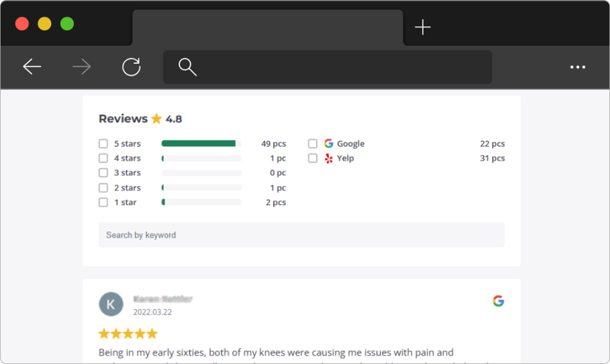This screenshot has width=610, height=364.
Task: Reload the page with the refresh icon
Action: point(132,67)
